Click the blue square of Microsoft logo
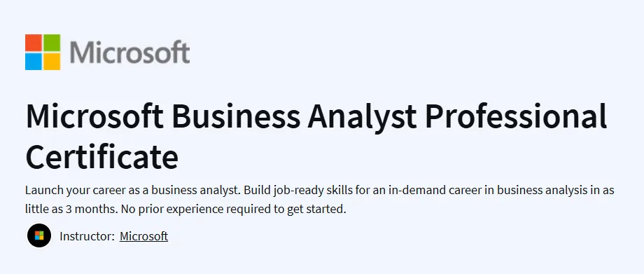 point(34,62)
